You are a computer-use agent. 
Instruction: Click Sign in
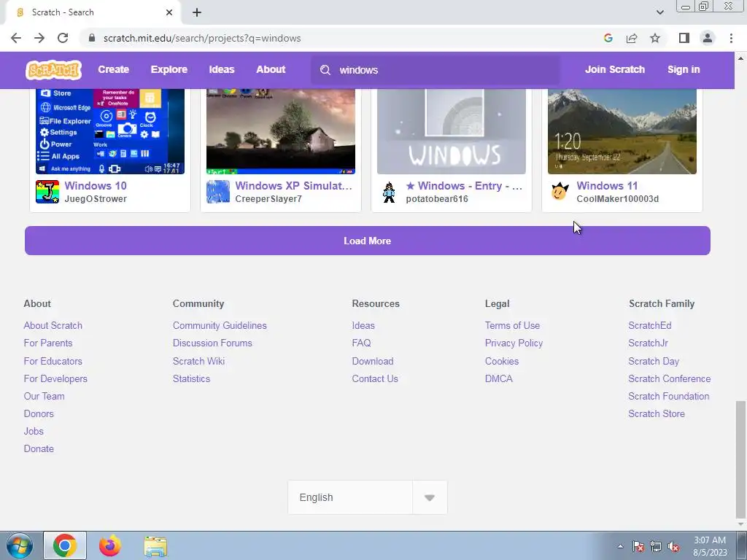click(x=684, y=69)
